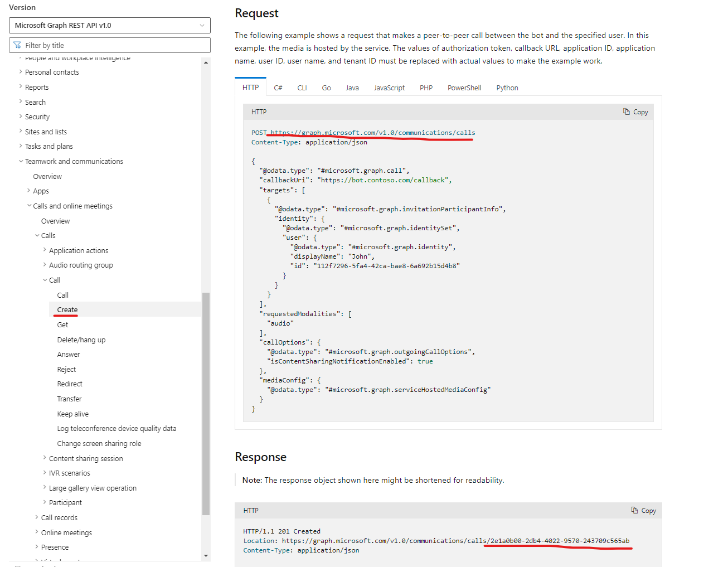Click the Location URL in the response block

[x=455, y=541]
